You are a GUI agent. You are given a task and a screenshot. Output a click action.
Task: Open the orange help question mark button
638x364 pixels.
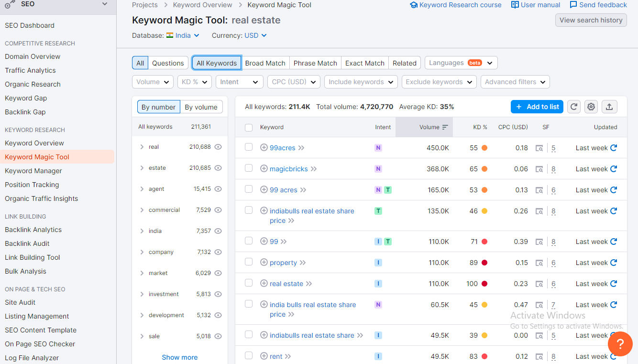(620, 344)
